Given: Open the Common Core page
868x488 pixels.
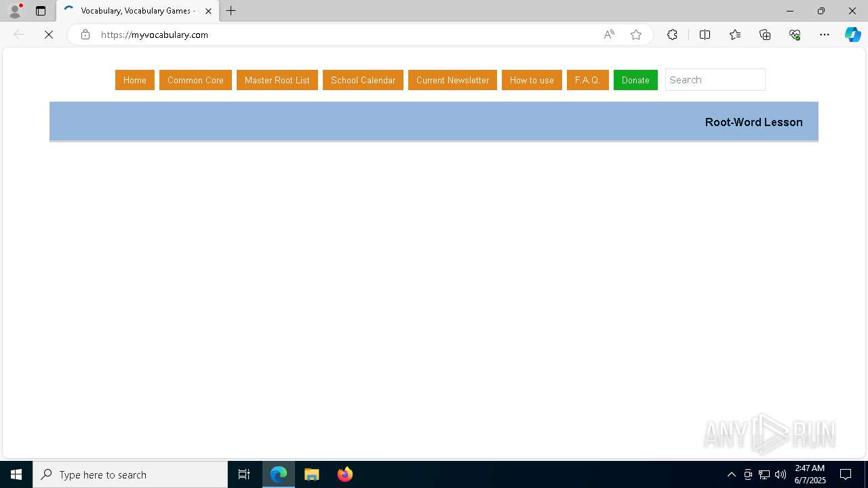Looking at the screenshot, I should 195,80.
